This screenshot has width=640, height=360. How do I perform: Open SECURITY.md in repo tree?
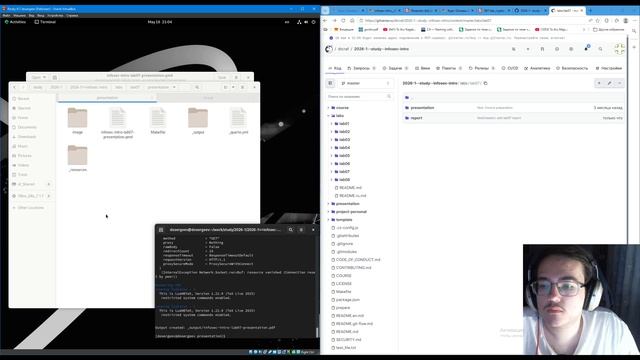point(349,340)
